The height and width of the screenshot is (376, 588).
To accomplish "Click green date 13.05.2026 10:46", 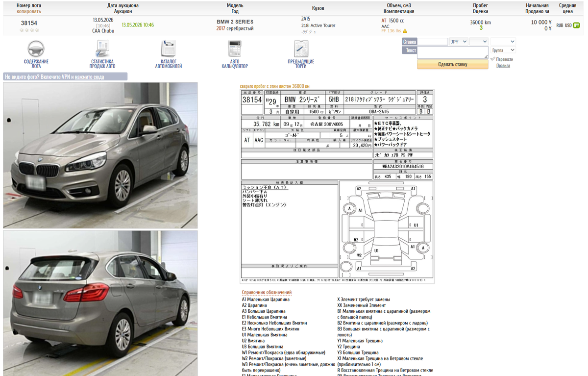I will (x=138, y=25).
